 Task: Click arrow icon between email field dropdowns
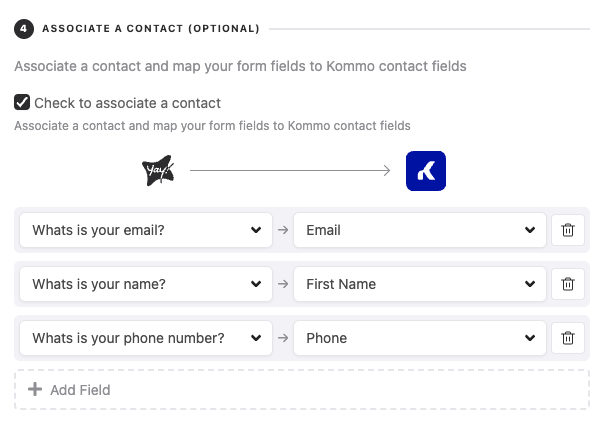pyautogui.click(x=283, y=230)
